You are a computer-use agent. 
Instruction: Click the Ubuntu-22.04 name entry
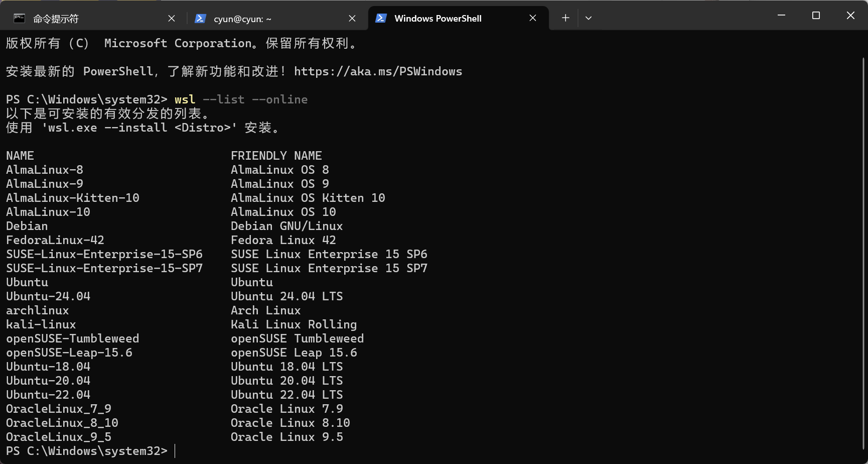click(48, 395)
